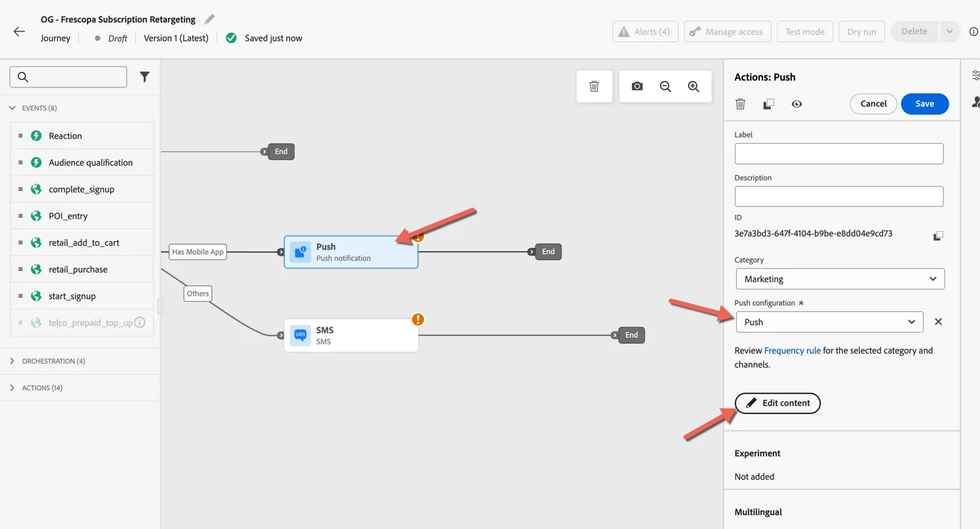Image resolution: width=980 pixels, height=529 pixels.
Task: Select the POI_entry event
Action: (81, 216)
